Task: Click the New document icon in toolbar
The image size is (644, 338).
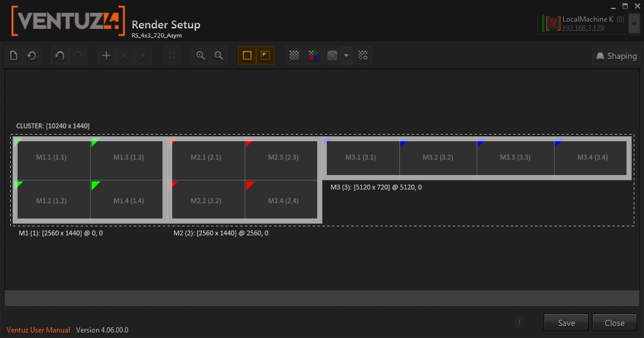Action: (x=14, y=56)
